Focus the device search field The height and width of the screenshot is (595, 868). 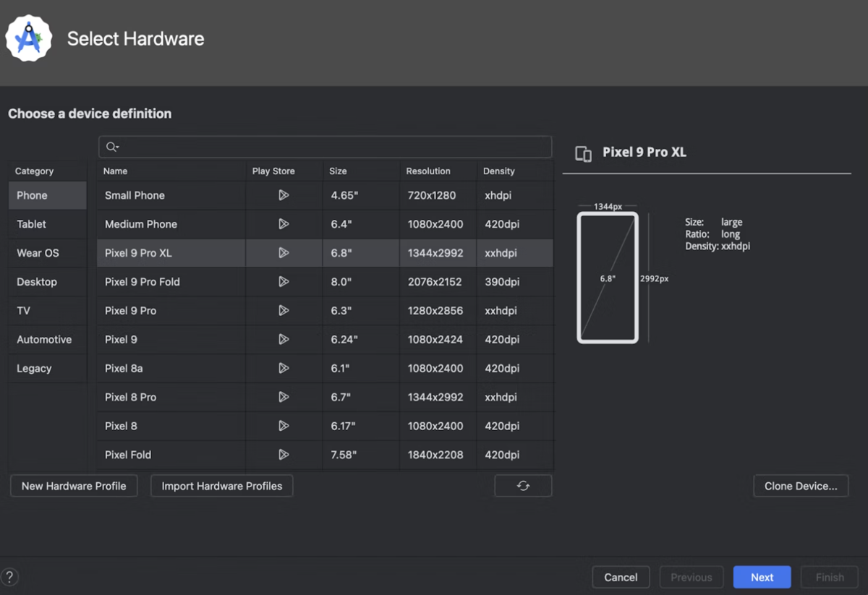coord(325,147)
